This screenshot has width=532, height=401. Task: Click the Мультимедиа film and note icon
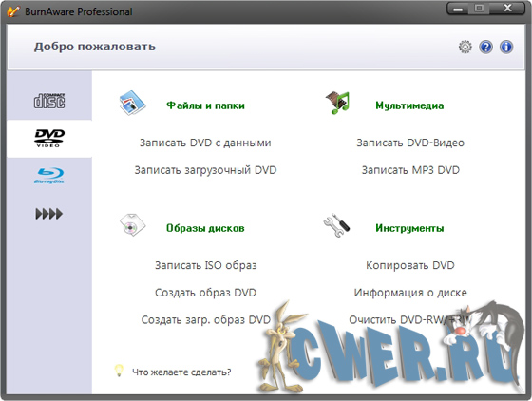[337, 103]
